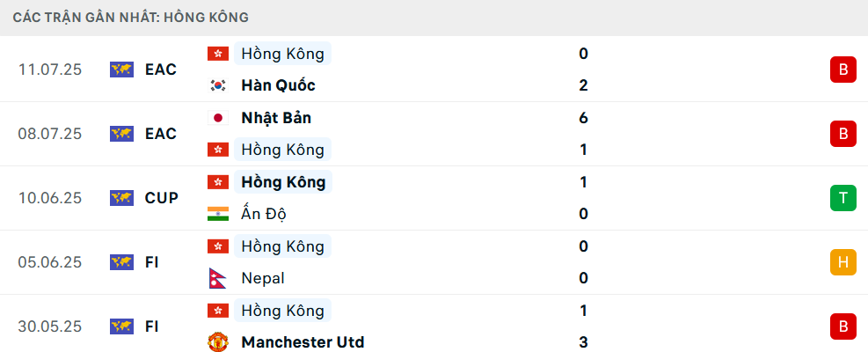Click the Hong Kong flag in 11.07.25 match
Screen dimensions: 868x352
(x=218, y=54)
